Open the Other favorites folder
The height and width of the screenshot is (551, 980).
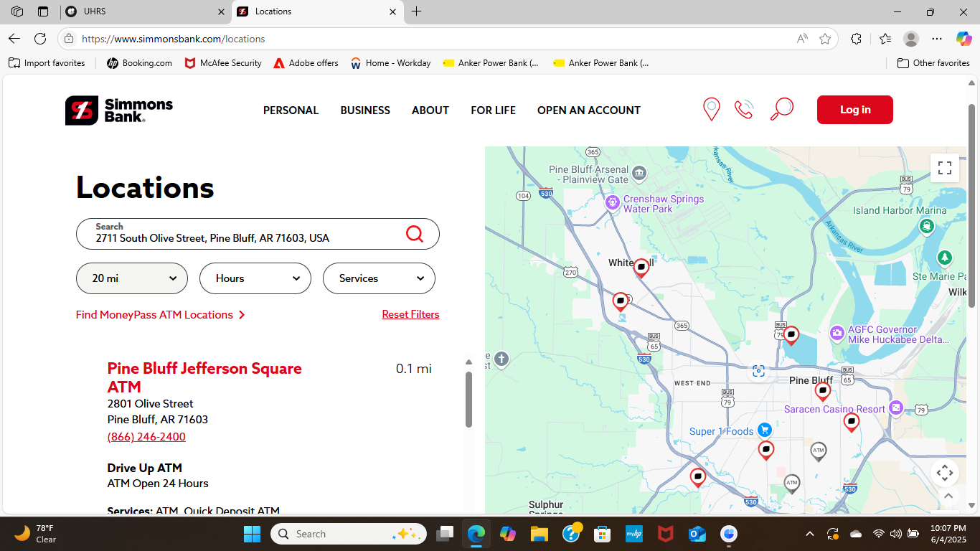(933, 63)
